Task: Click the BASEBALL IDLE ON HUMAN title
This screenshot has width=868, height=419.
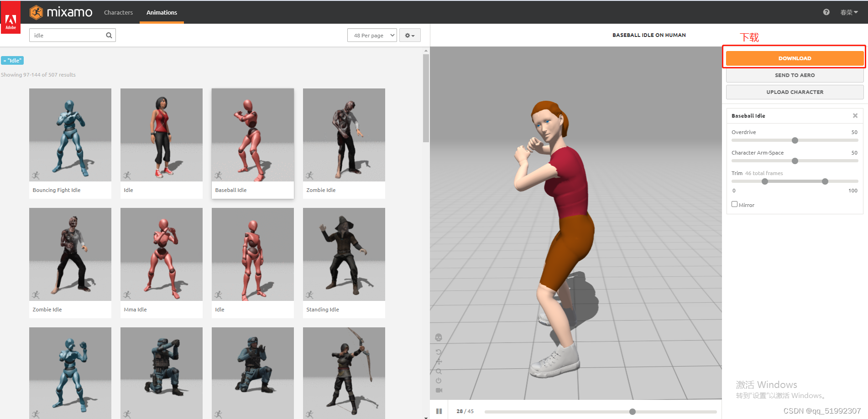Action: (x=649, y=35)
